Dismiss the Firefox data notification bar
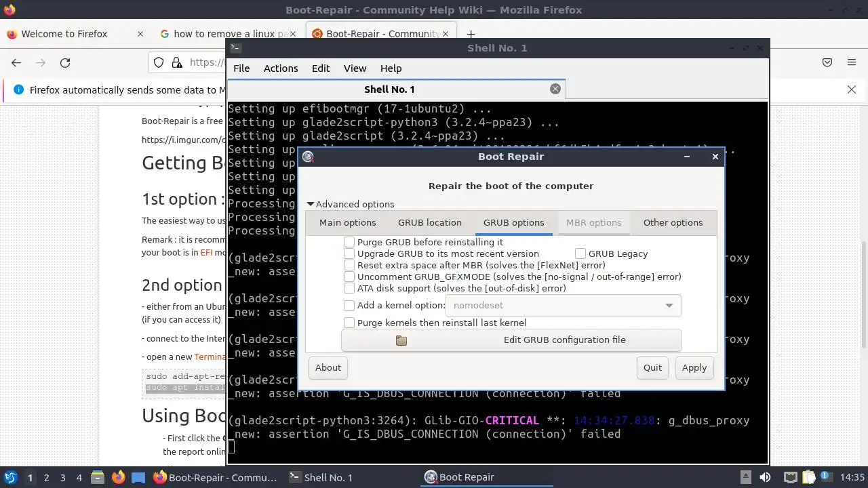This screenshot has height=488, width=868. pyautogui.click(x=852, y=89)
